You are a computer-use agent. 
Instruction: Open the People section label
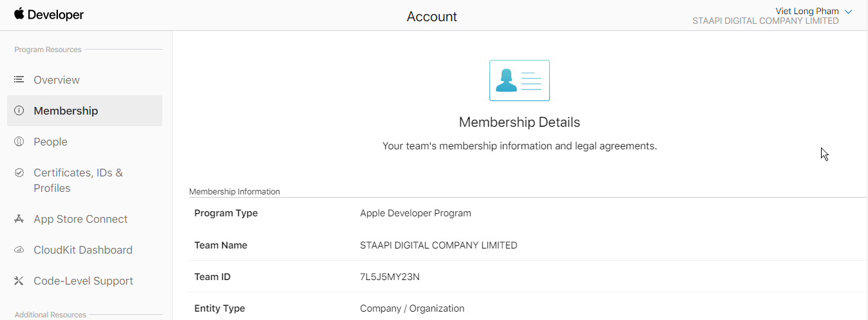[50, 142]
